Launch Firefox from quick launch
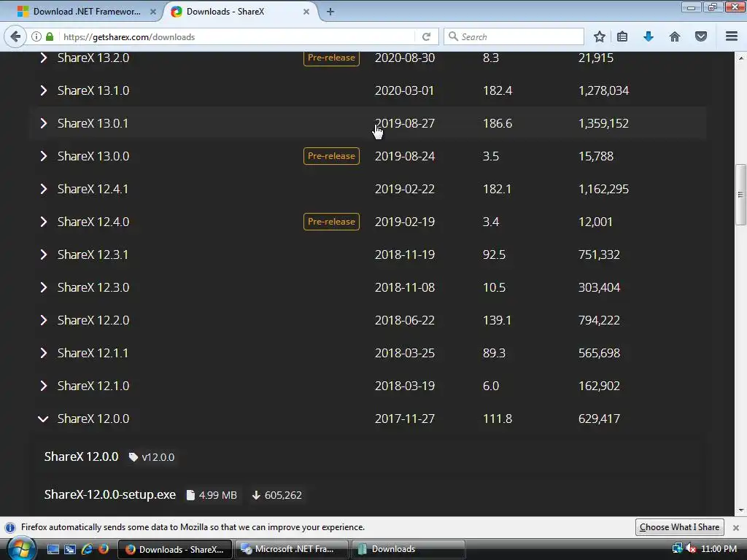The image size is (747, 560). pos(104,549)
